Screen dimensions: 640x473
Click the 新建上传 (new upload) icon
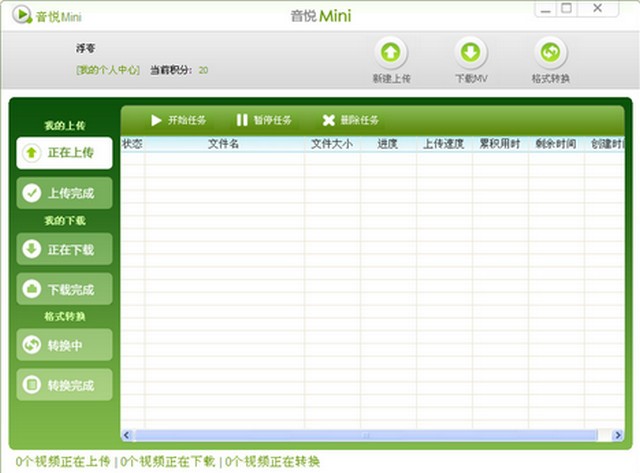pos(391,54)
